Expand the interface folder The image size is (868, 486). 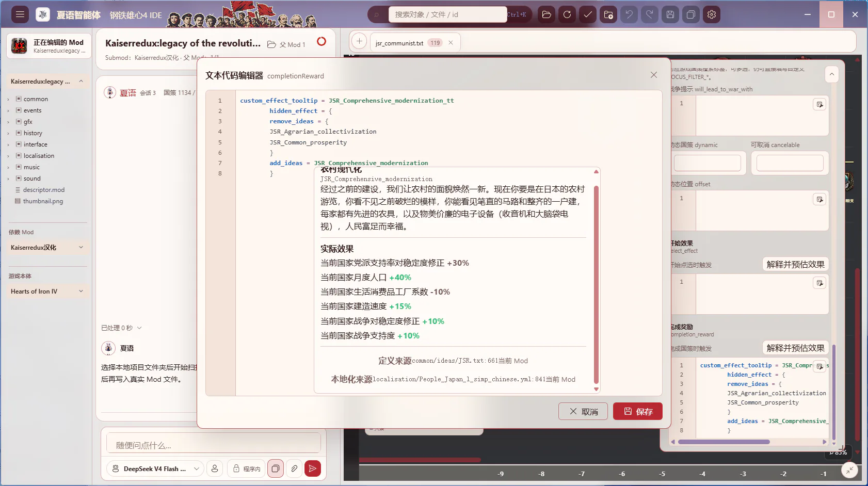click(8, 144)
